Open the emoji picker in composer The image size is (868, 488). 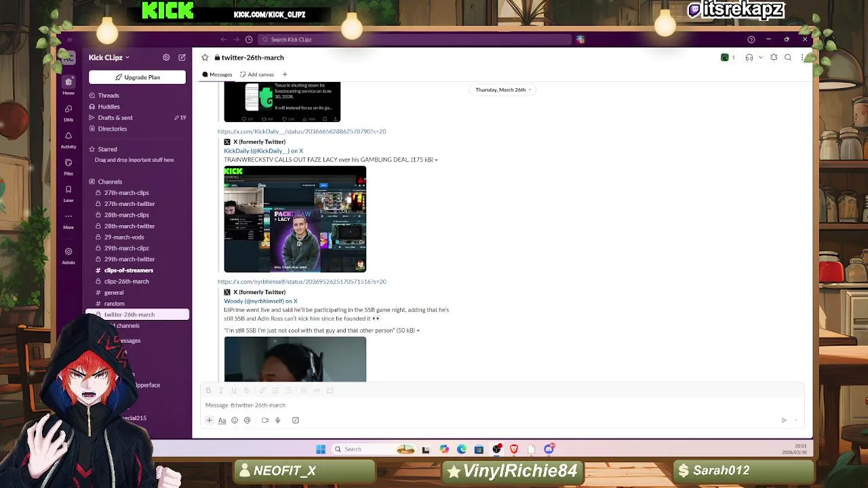coord(235,420)
